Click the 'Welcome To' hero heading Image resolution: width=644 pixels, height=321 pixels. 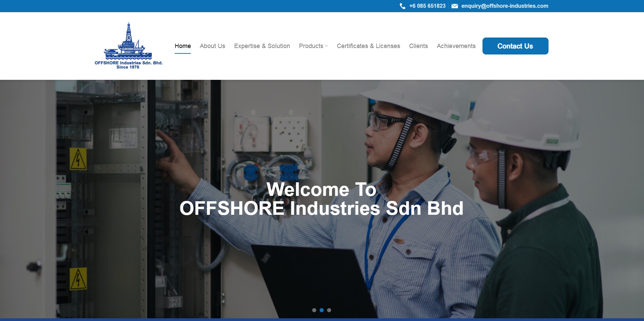(x=322, y=189)
